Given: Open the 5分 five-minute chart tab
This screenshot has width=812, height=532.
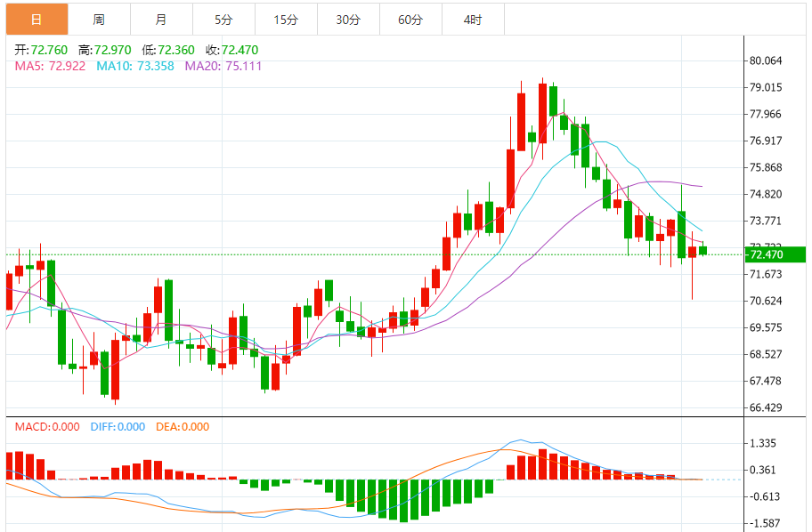Looking at the screenshot, I should coord(223,20).
